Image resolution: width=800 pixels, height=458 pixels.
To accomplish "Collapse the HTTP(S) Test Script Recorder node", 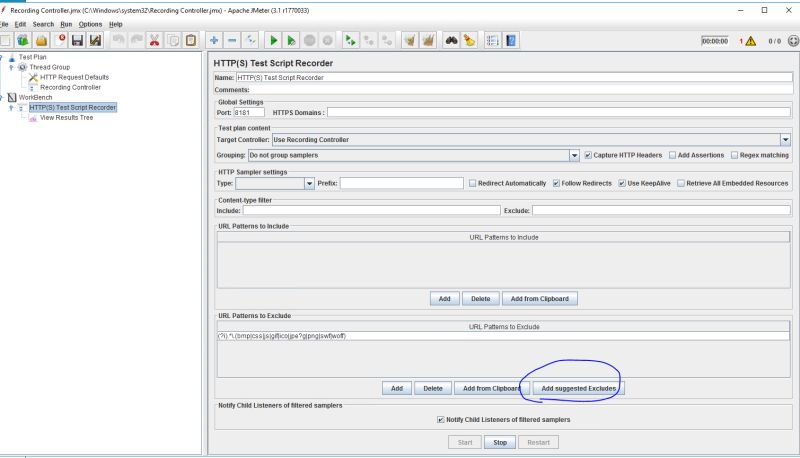I will pos(11,108).
